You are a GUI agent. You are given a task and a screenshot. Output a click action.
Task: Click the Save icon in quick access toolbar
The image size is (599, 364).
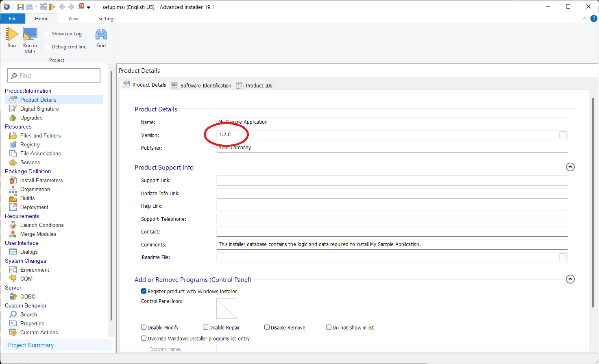click(20, 7)
